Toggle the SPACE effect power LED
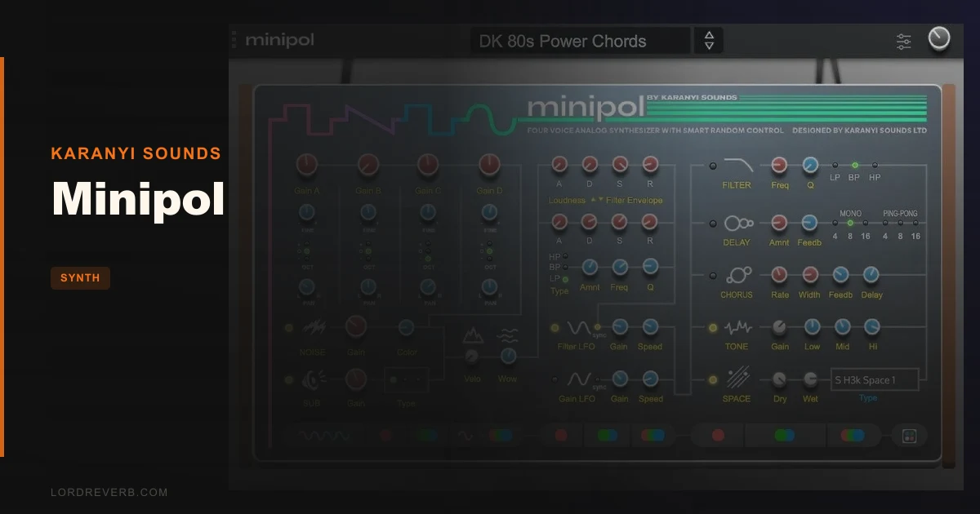 (x=712, y=379)
